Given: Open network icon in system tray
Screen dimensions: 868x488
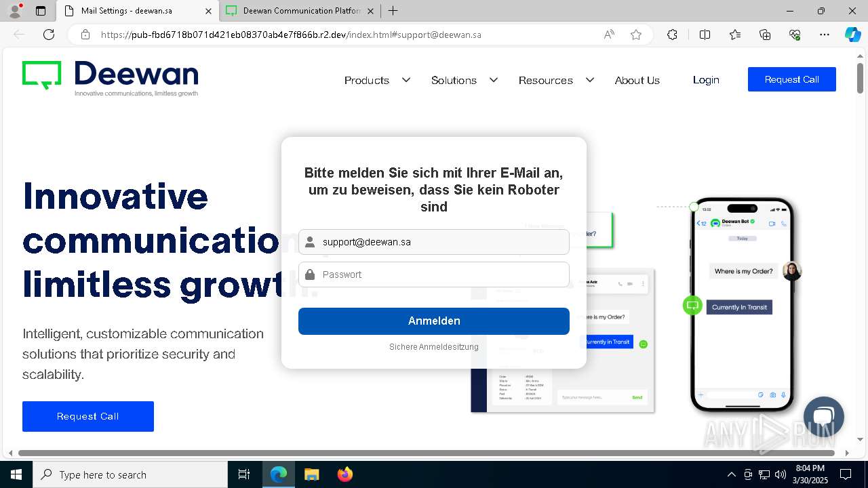Looking at the screenshot, I should click(x=764, y=474).
